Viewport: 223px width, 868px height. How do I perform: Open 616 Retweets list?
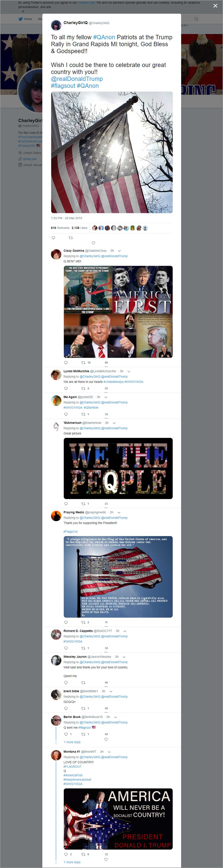(x=60, y=228)
